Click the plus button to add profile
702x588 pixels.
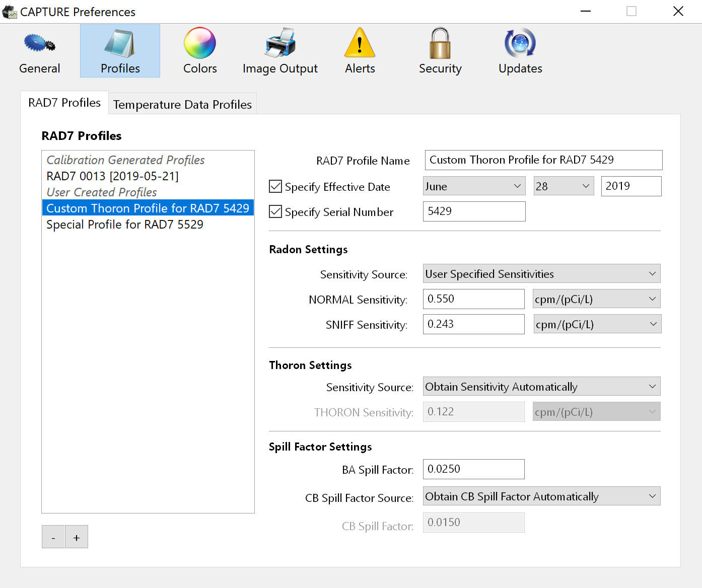tap(77, 537)
